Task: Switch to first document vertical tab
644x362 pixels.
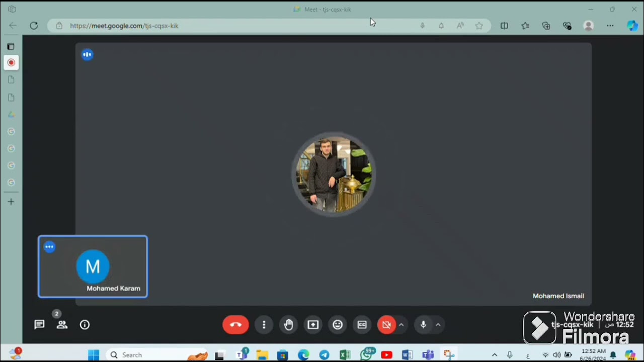Action: point(11,80)
